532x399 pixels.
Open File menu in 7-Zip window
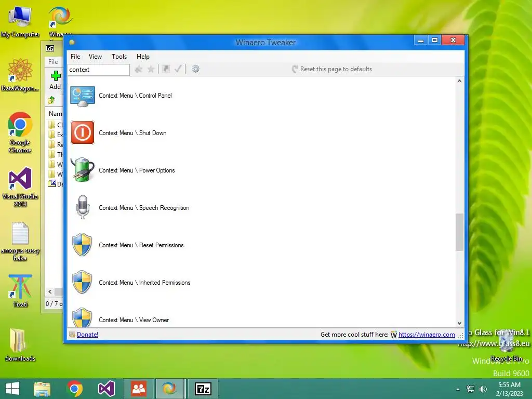tap(53, 62)
